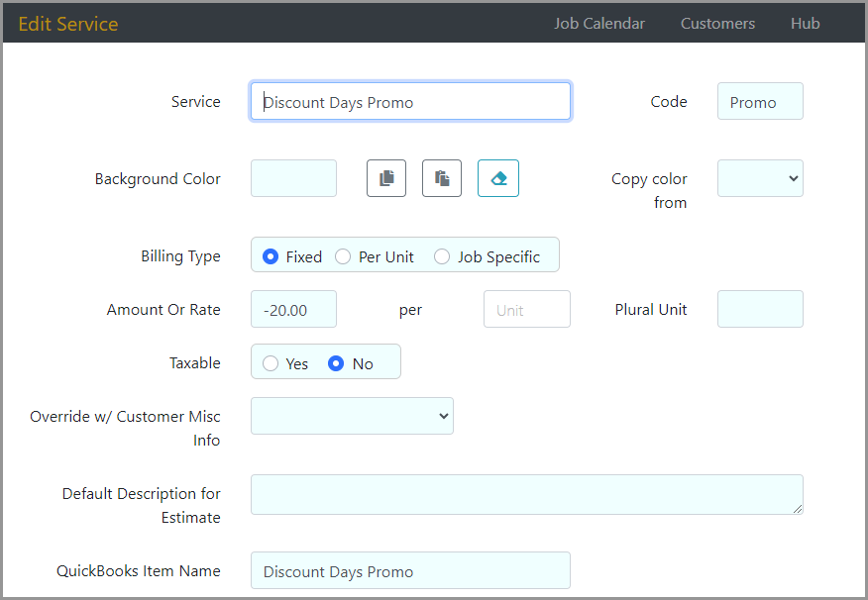Go to the Customers menu item

pos(717,24)
